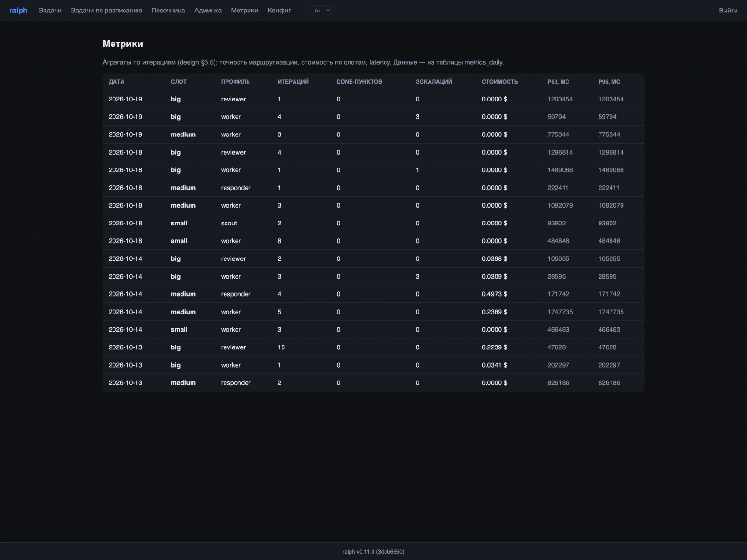Viewport: 747px width, 560px height.
Task: Click the P95 value 826186
Action: pos(609,383)
